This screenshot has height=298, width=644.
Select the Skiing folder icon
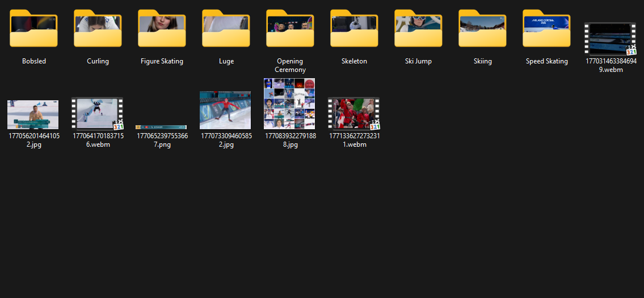(x=482, y=28)
